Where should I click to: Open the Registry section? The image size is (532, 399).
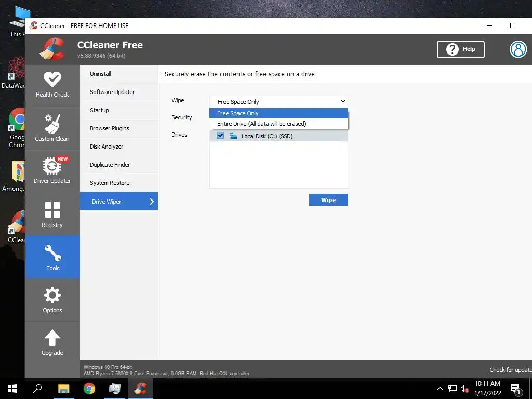coord(52,215)
